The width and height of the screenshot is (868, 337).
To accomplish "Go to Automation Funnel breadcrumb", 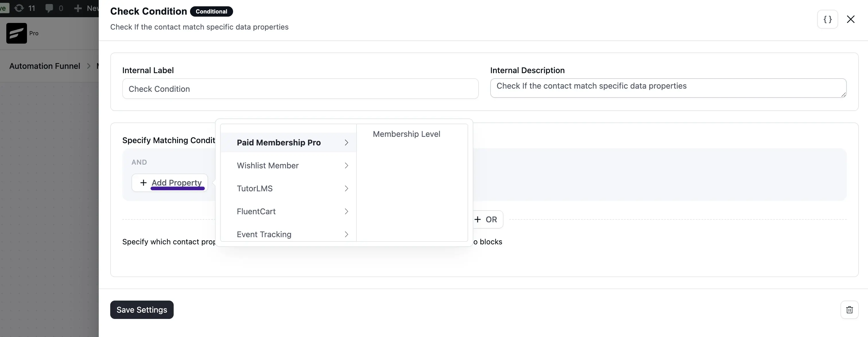I will tap(45, 66).
